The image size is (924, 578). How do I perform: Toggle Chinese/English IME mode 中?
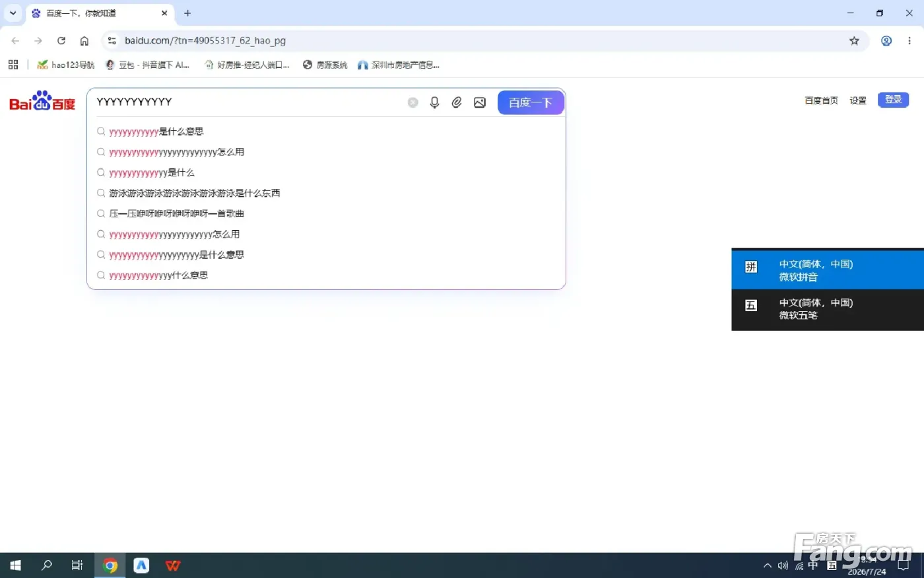point(813,565)
